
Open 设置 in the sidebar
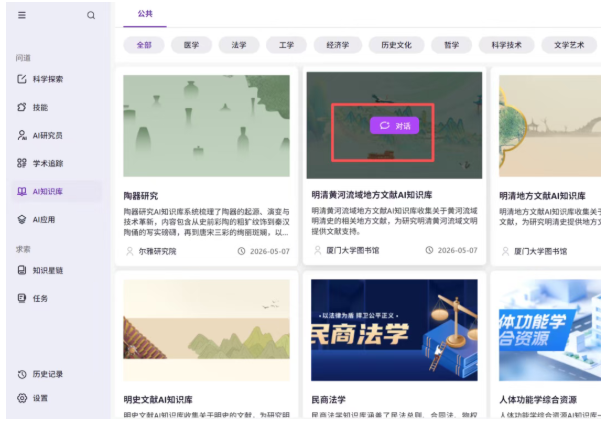pyautogui.click(x=40, y=398)
